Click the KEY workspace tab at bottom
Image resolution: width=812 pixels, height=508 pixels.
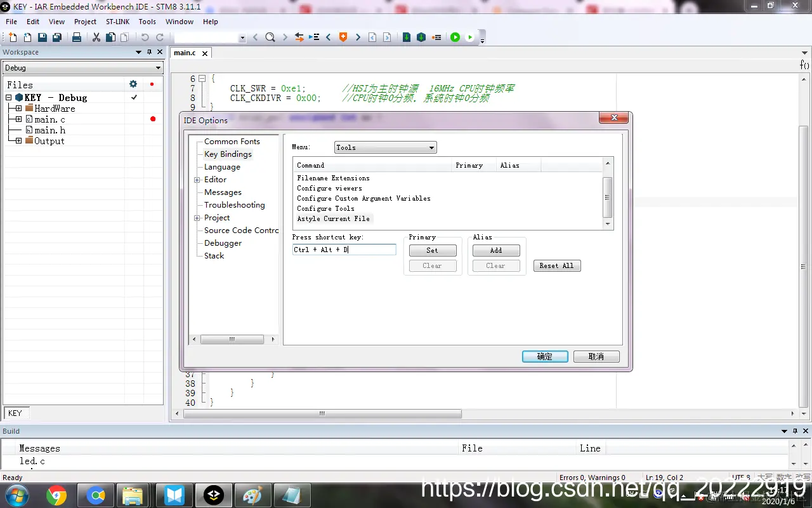(x=15, y=413)
